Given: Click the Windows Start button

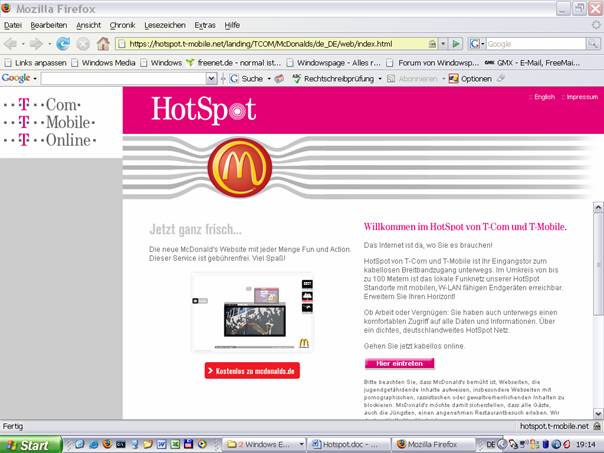Looking at the screenshot, I should click(x=31, y=445).
